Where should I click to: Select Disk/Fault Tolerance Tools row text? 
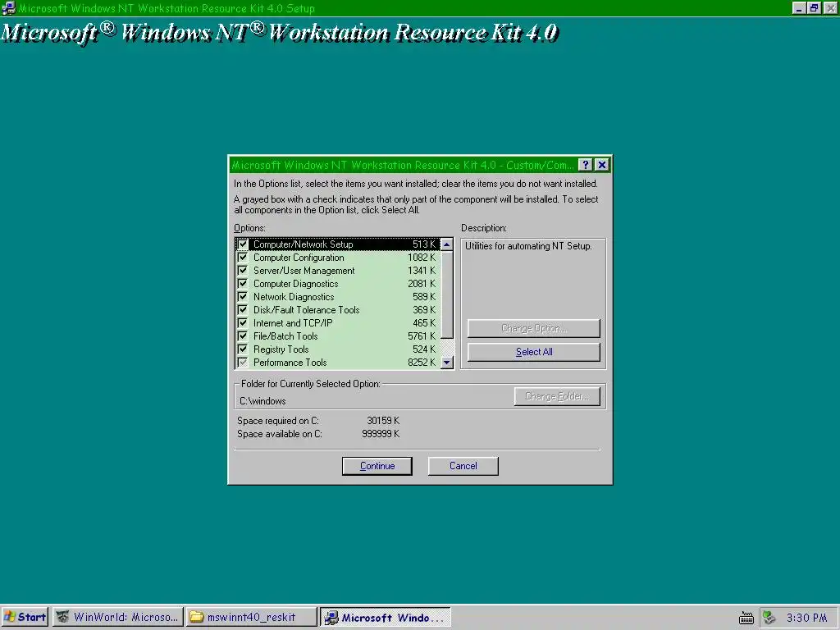coord(306,310)
